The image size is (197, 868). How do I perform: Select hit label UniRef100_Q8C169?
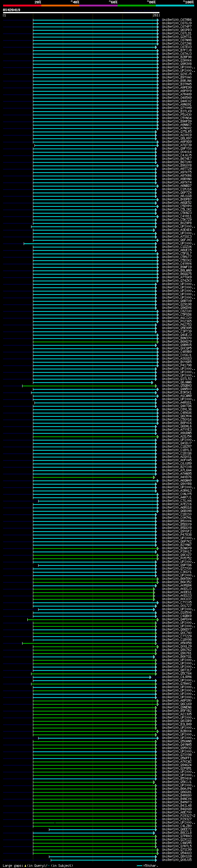[x=177, y=704]
